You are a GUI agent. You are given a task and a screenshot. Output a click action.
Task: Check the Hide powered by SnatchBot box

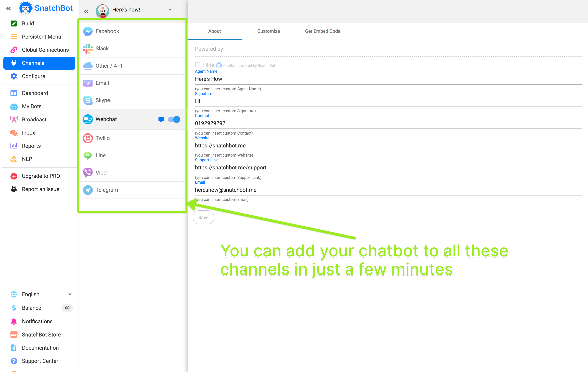click(198, 65)
